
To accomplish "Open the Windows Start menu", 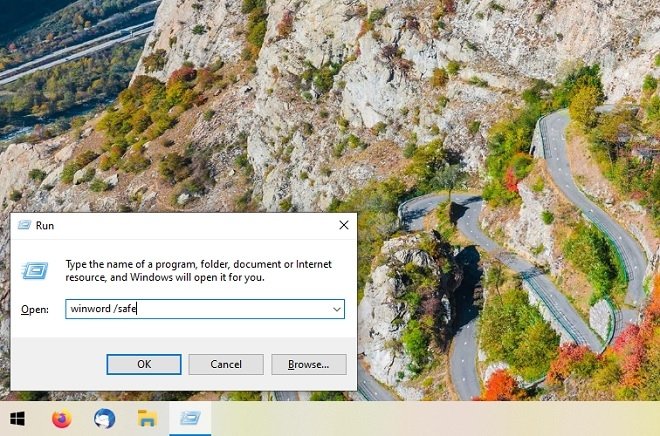I will [17, 419].
